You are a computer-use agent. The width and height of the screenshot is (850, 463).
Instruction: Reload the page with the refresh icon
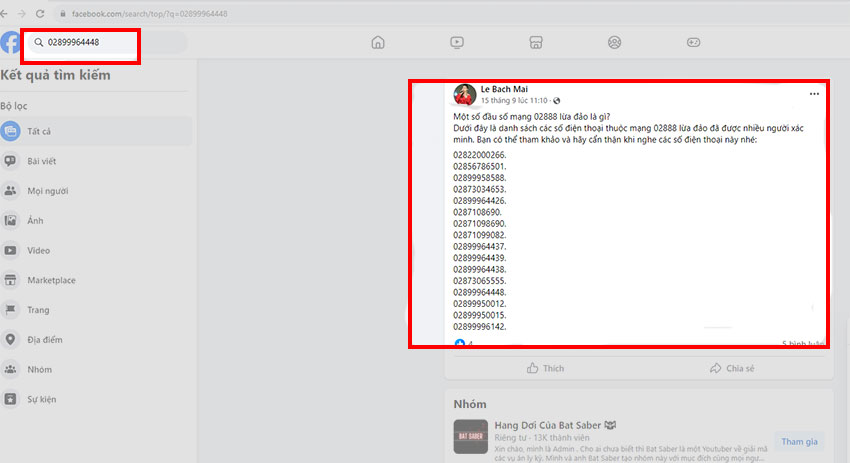[x=40, y=14]
